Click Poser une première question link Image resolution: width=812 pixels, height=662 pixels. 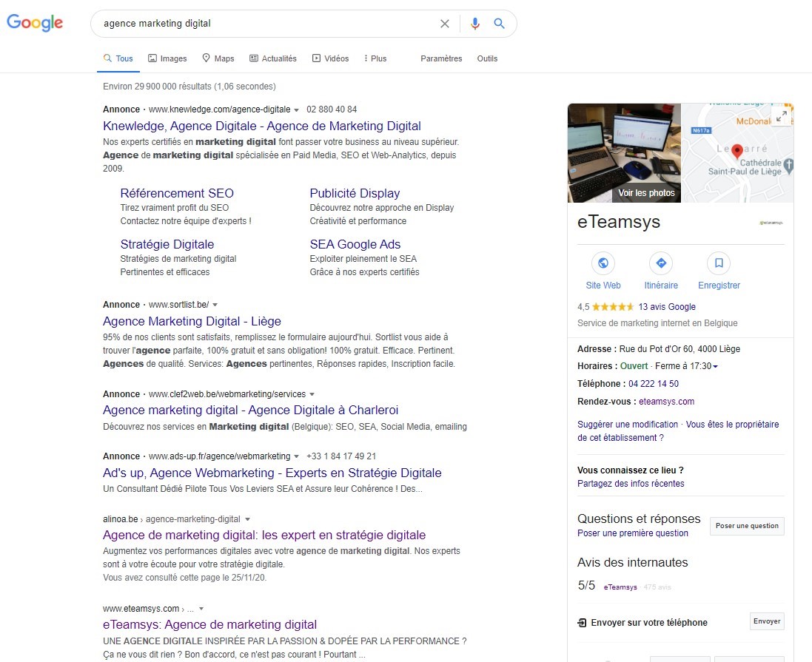(632, 533)
